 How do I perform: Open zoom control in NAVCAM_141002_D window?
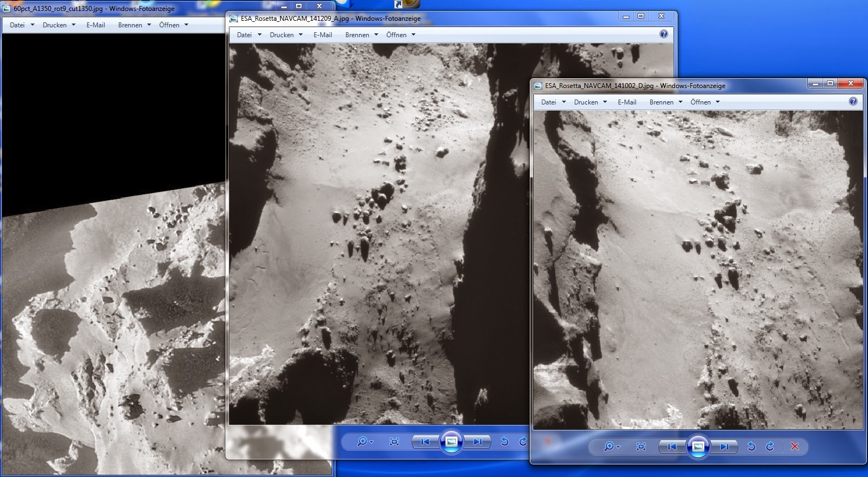pos(611,446)
